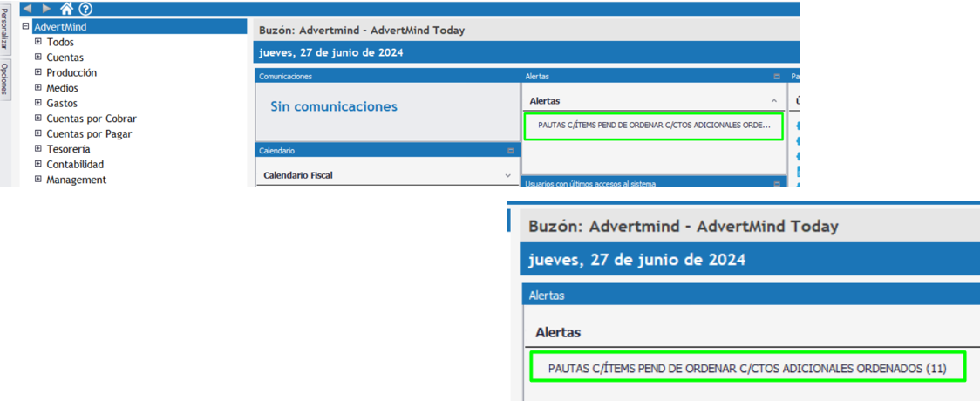Viewport: 980px width, 401px height.
Task: Click the back navigation arrow
Action: (x=28, y=9)
